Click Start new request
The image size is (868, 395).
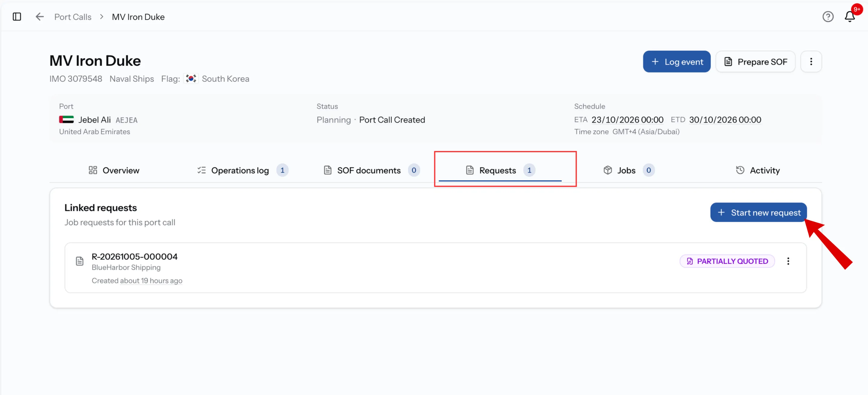pos(758,212)
